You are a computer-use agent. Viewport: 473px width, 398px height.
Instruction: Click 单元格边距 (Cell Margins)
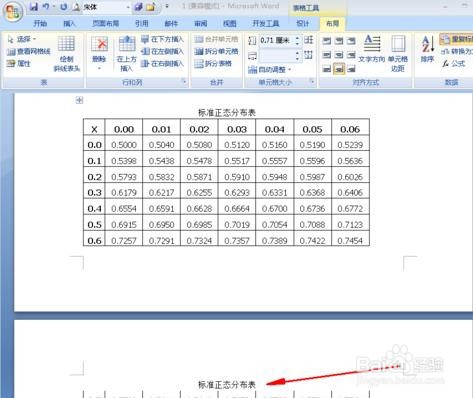398,54
